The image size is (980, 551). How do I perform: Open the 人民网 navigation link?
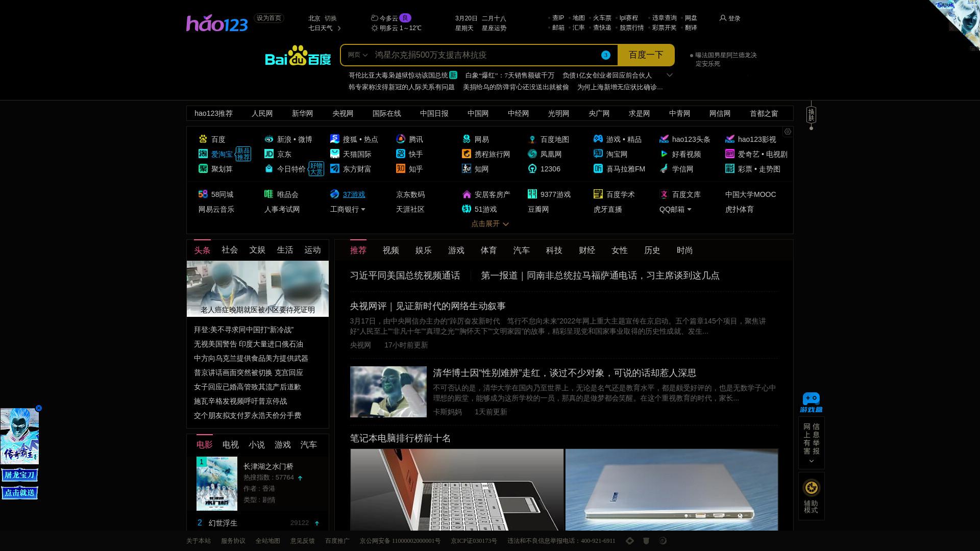tap(262, 114)
